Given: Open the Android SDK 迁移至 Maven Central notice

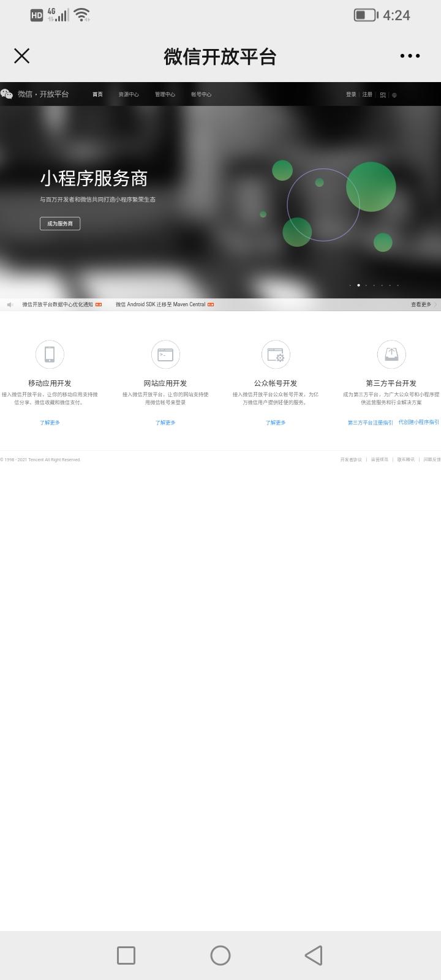Looking at the screenshot, I should [160, 304].
